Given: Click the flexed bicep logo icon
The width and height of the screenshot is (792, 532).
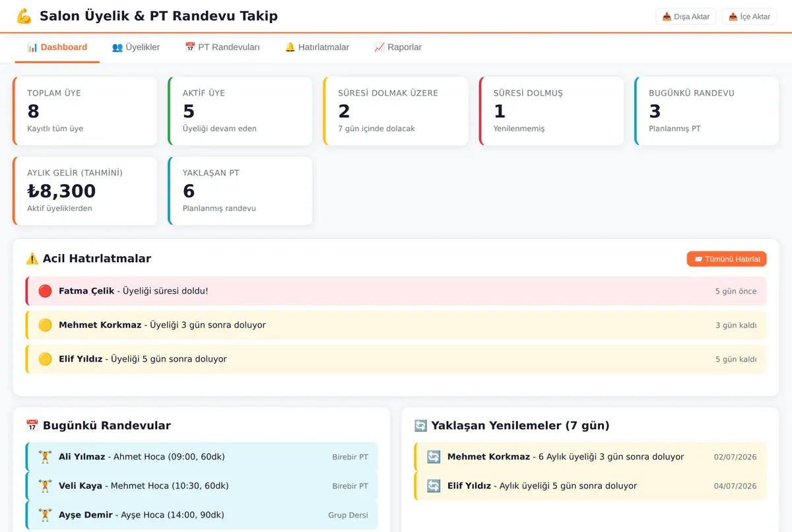Looking at the screenshot, I should pos(24,16).
